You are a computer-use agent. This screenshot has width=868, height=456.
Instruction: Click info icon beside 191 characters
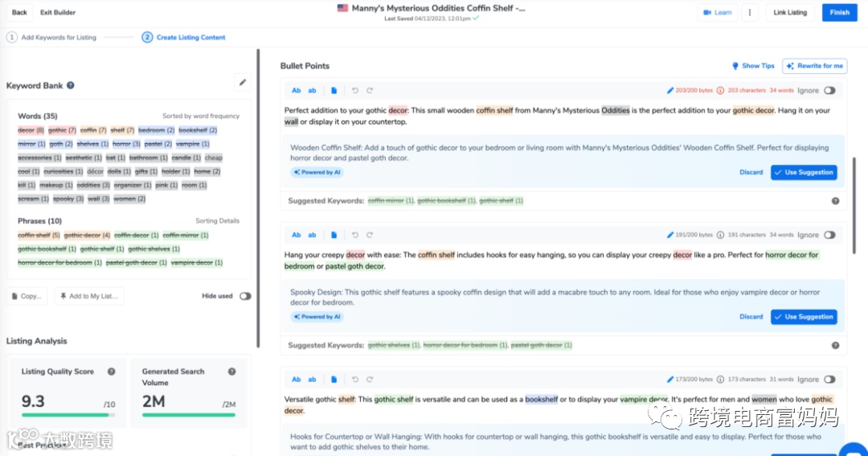pos(720,235)
